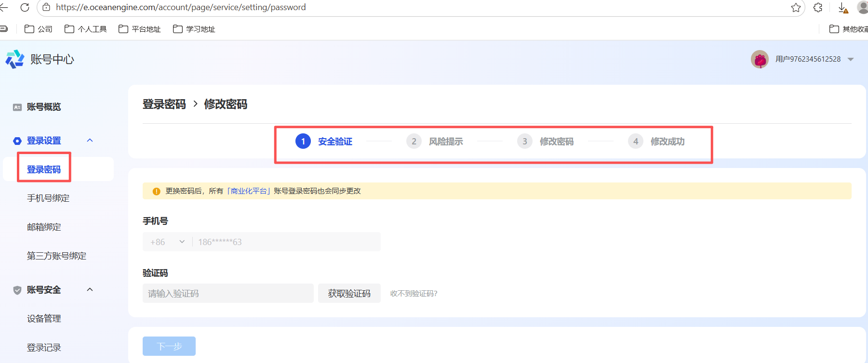
Task: Bookmark page with the star icon
Action: tap(796, 7)
